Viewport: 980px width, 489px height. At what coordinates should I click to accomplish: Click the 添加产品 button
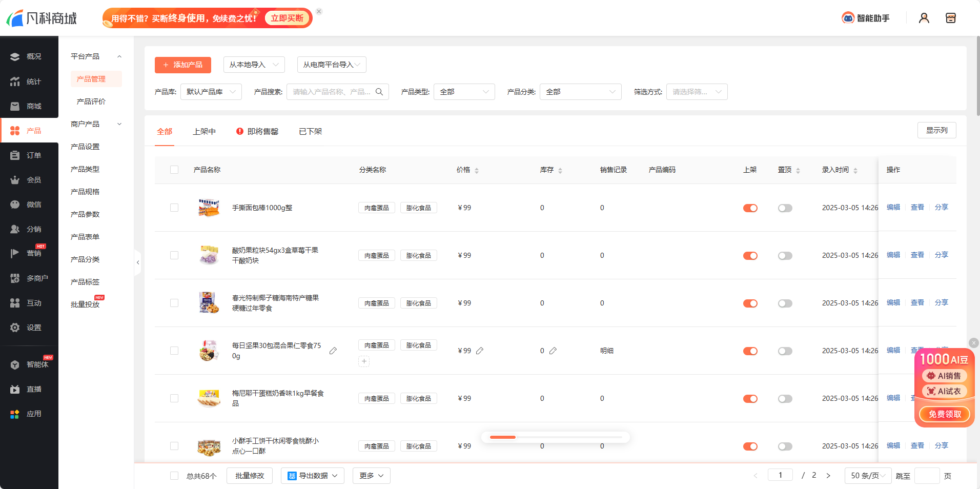[x=183, y=65]
